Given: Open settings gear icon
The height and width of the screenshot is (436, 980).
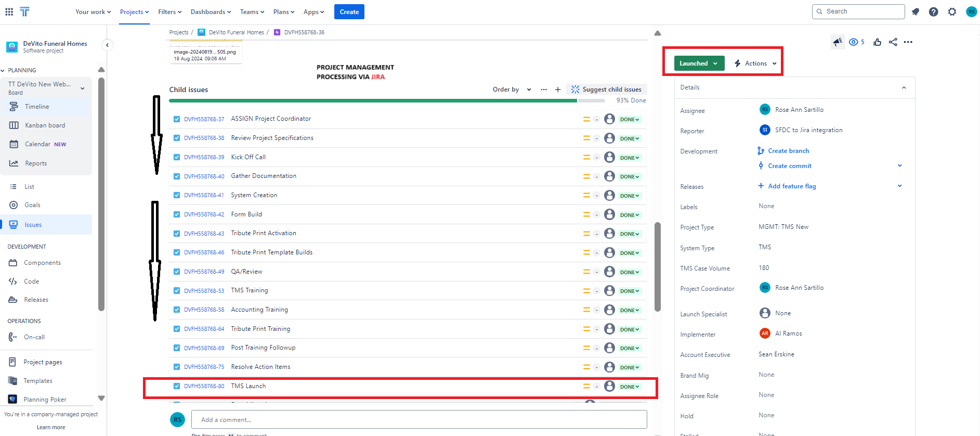Looking at the screenshot, I should pyautogui.click(x=952, y=11).
